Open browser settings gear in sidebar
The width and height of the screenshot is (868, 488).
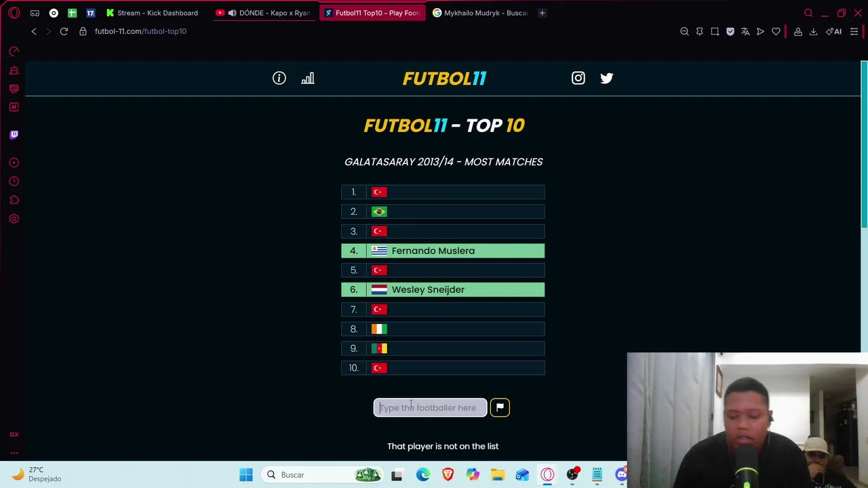click(14, 218)
